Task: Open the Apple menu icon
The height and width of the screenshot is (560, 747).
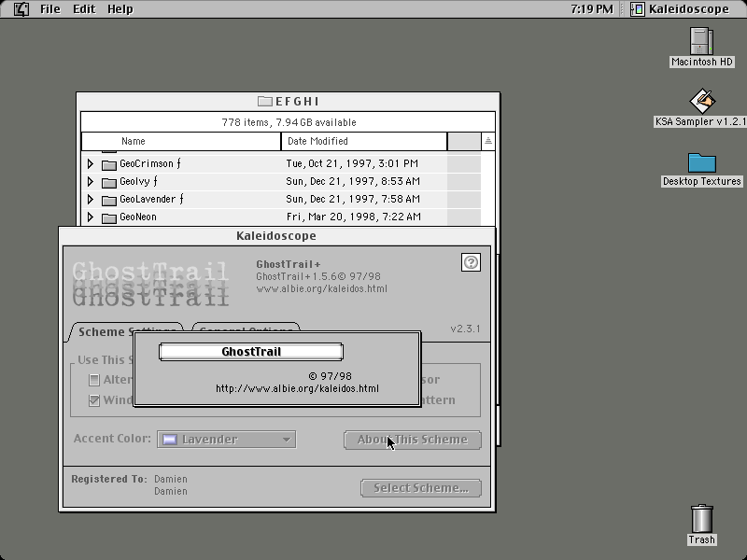Action: coord(21,9)
